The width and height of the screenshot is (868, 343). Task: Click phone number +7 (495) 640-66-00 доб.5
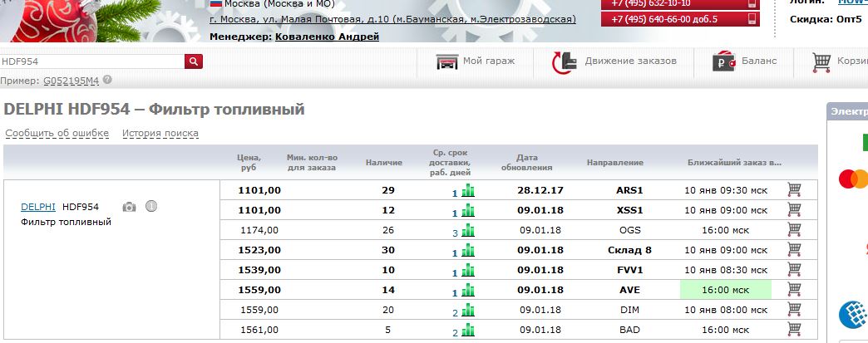(x=664, y=19)
